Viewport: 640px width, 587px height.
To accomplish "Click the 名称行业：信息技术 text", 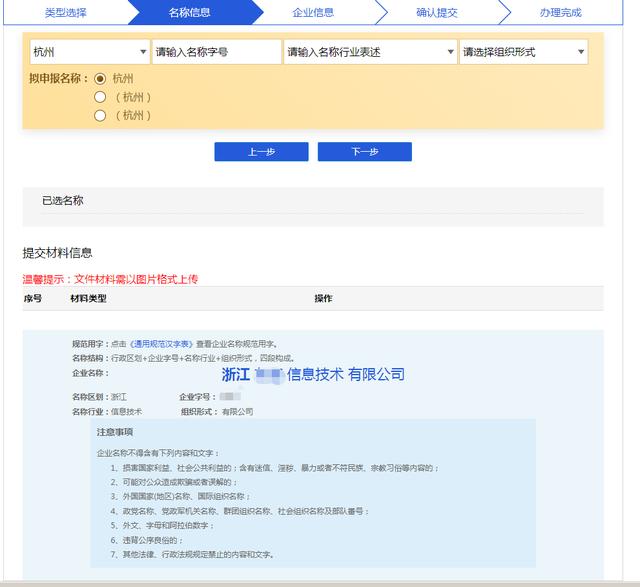I will click(x=107, y=411).
